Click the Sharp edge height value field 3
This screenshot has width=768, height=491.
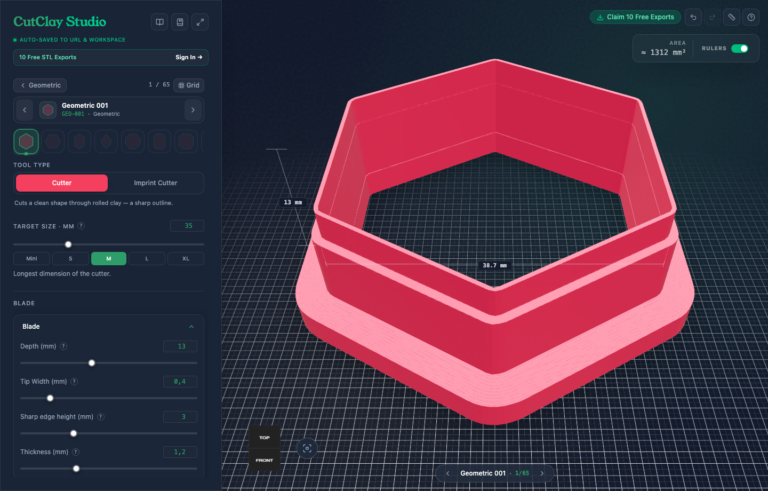tap(180, 417)
